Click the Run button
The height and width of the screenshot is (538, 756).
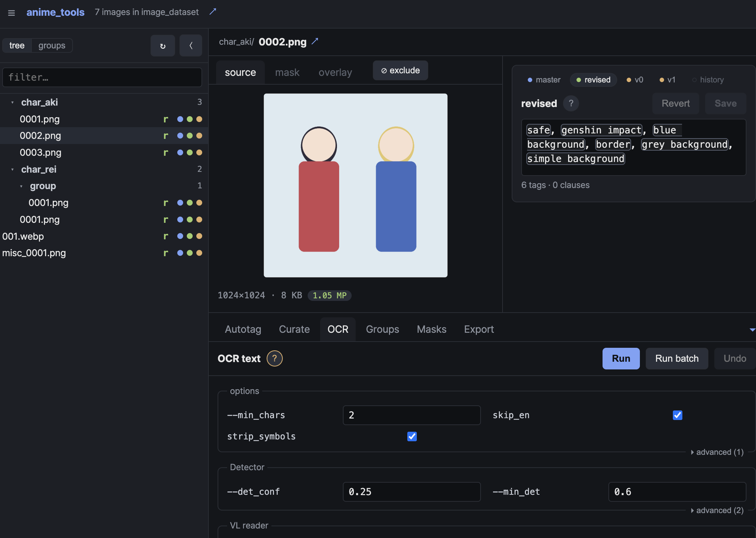pos(621,358)
